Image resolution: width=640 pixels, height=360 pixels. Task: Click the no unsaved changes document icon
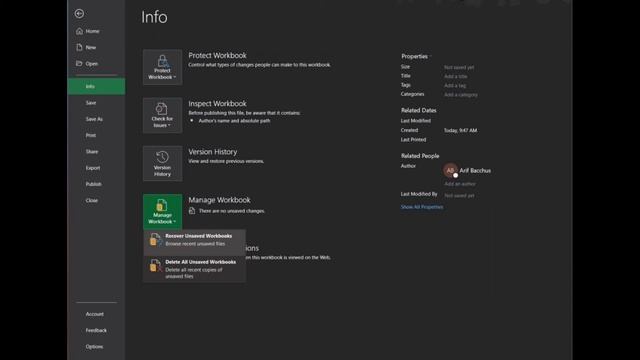coord(192,211)
